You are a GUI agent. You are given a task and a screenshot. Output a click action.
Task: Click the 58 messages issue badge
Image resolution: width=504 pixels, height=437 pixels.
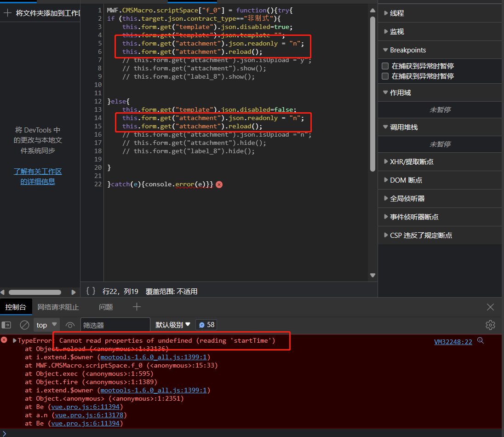(206, 325)
